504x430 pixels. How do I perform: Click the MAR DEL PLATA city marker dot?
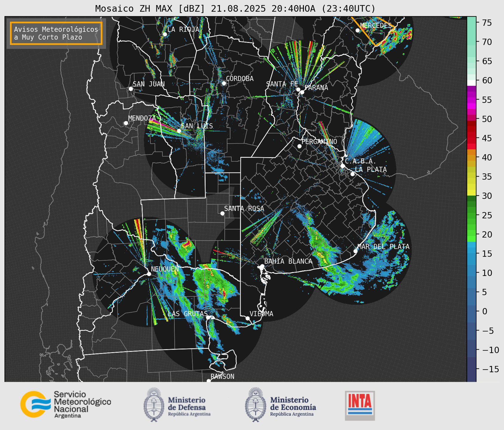pos(356,251)
